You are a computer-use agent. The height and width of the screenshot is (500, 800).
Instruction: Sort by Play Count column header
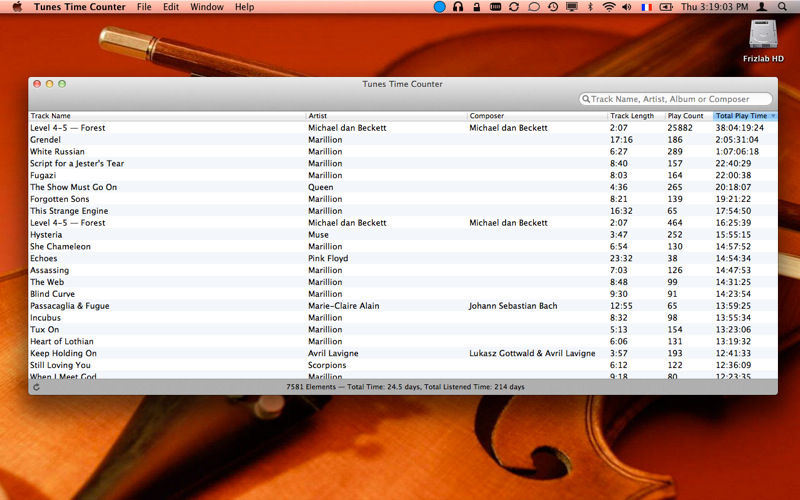coord(689,116)
